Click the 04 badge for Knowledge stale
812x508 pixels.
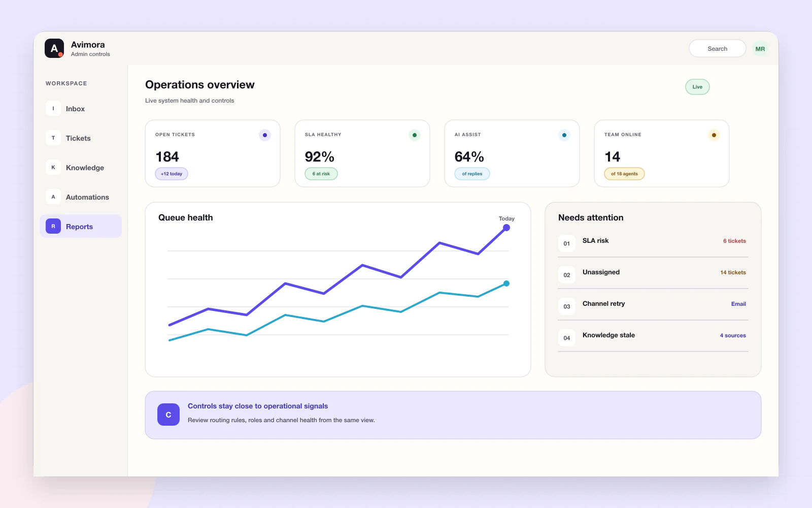click(567, 338)
